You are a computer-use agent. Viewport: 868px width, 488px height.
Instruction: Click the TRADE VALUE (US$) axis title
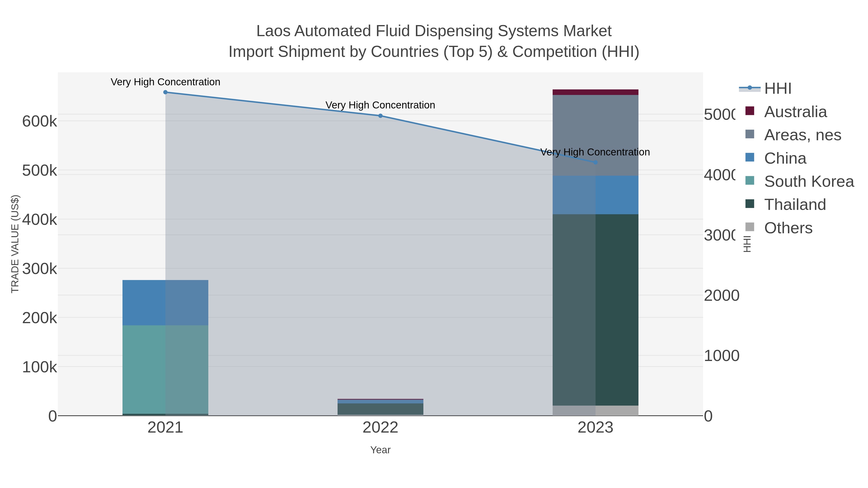(15, 244)
